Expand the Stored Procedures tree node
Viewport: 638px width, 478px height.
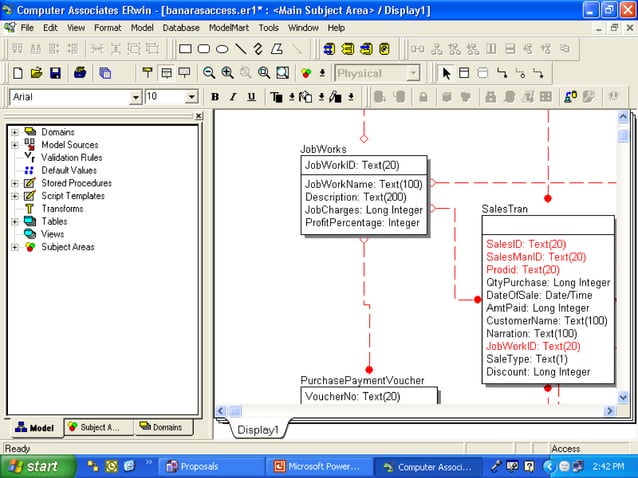[x=15, y=183]
